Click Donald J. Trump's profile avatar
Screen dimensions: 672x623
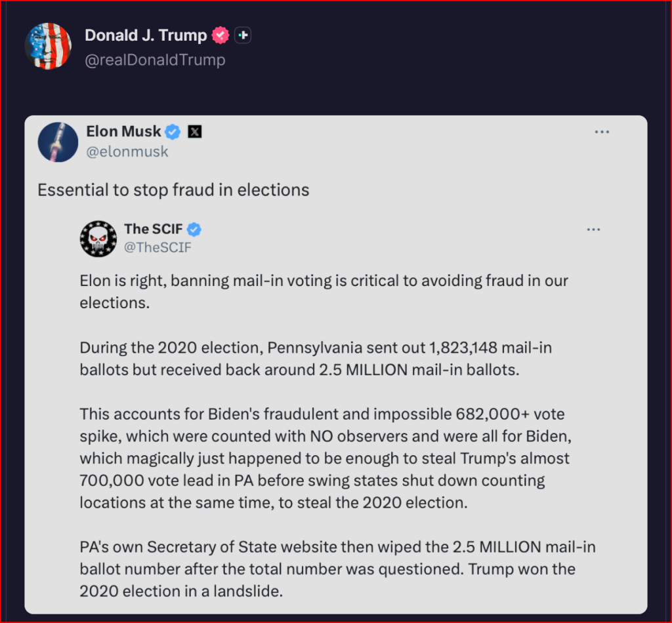click(48, 47)
